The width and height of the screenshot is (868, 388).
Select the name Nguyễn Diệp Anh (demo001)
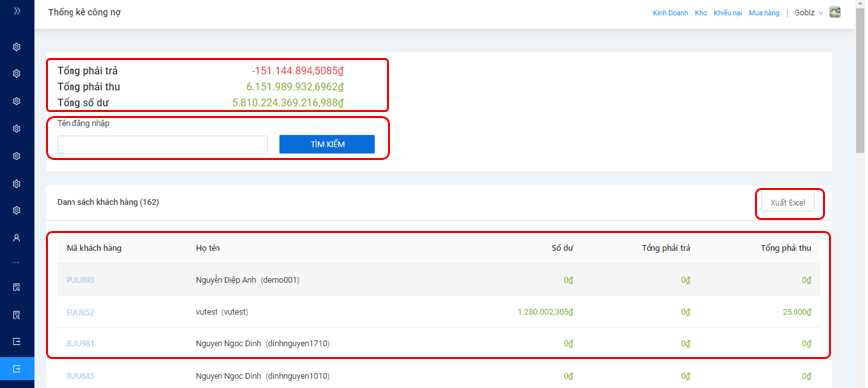(247, 280)
